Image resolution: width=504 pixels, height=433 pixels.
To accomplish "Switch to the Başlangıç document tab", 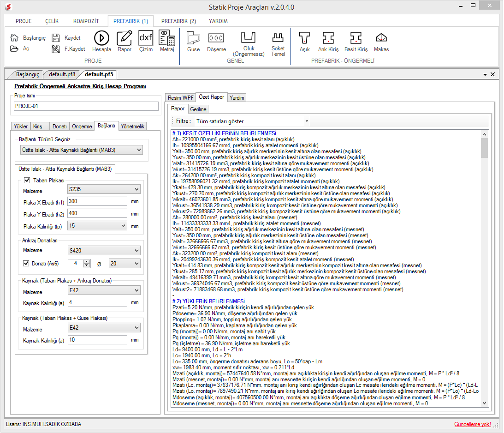I will point(28,74).
